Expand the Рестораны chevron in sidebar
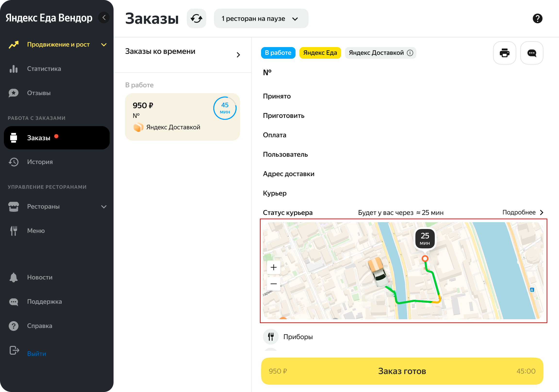Screen dimensions: 559x392 point(104,207)
